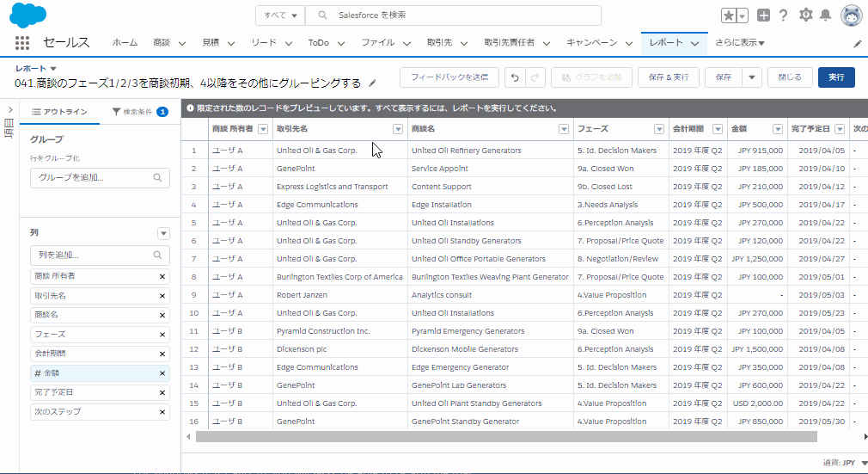Open the 通貨: JPY currency dropdown
The height and width of the screenshot is (474, 868).
[845, 463]
